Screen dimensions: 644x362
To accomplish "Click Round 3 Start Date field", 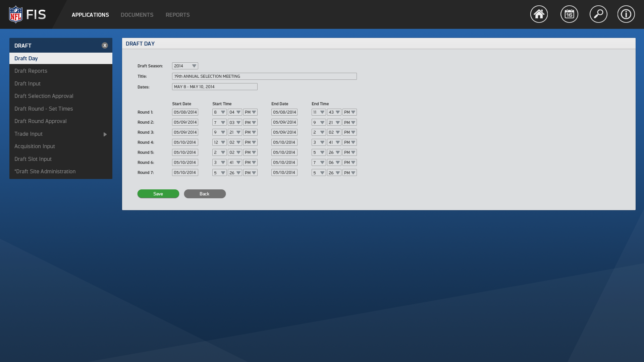I will (185, 132).
